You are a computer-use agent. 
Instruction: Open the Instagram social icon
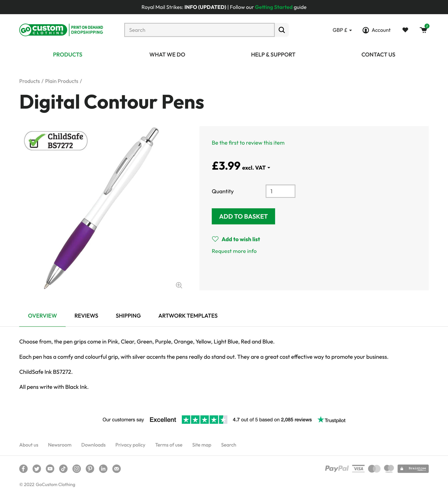[x=77, y=469]
